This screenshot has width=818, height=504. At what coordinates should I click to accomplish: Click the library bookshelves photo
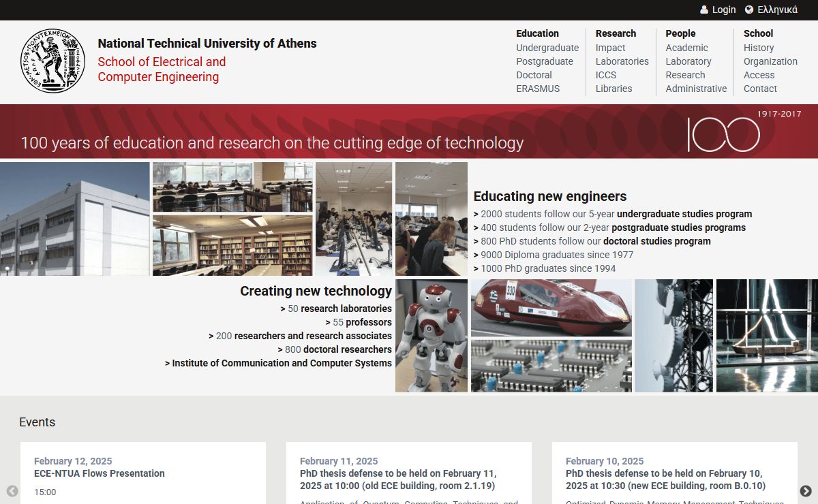tap(232, 245)
